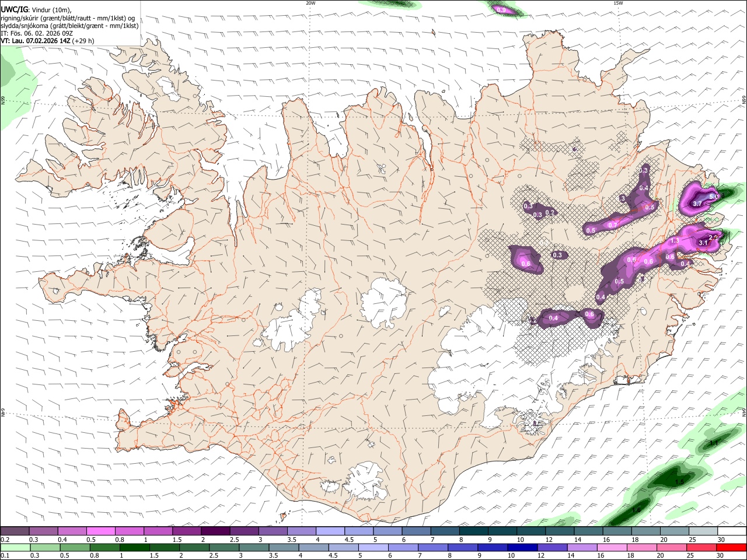
Task: Click the '0.9' value in the offshore patch north of the island
Action: [501, 10]
